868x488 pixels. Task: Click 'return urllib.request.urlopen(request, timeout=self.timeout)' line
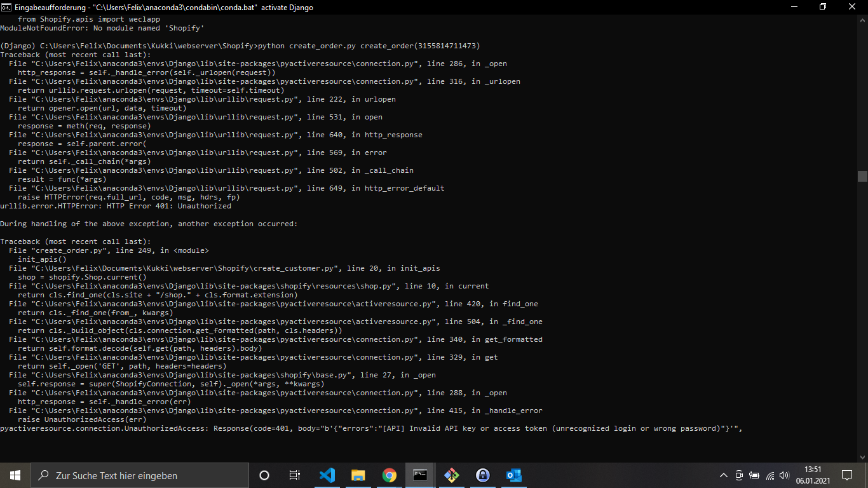pos(151,90)
